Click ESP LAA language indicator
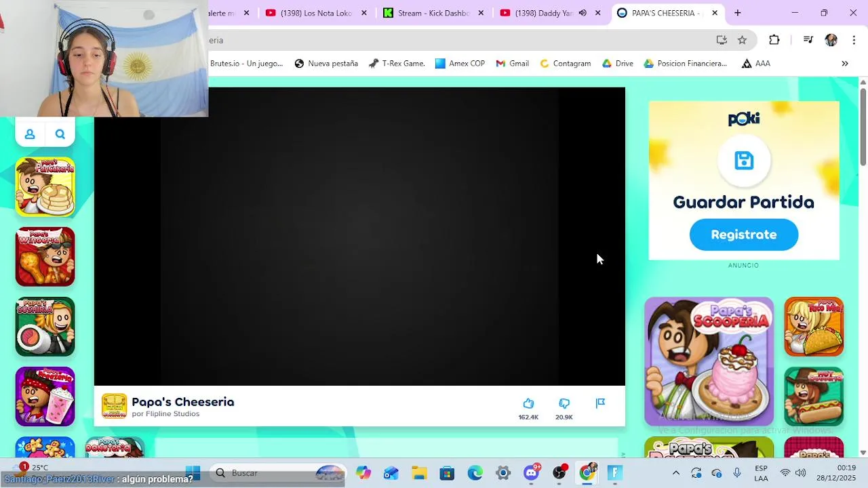This screenshot has width=868, height=488. coord(761,473)
